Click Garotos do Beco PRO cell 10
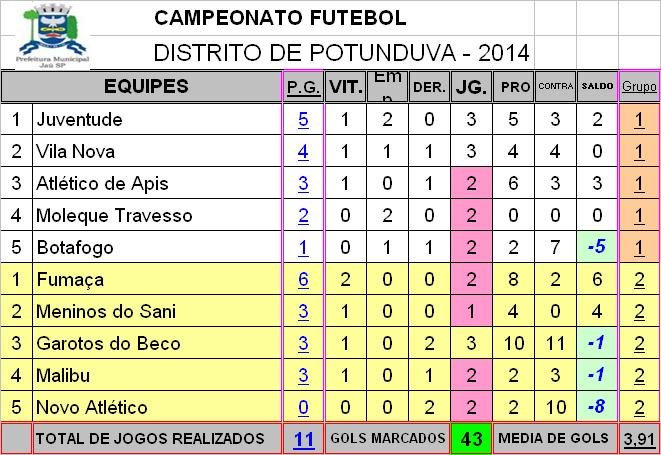661x455 pixels. (x=513, y=343)
